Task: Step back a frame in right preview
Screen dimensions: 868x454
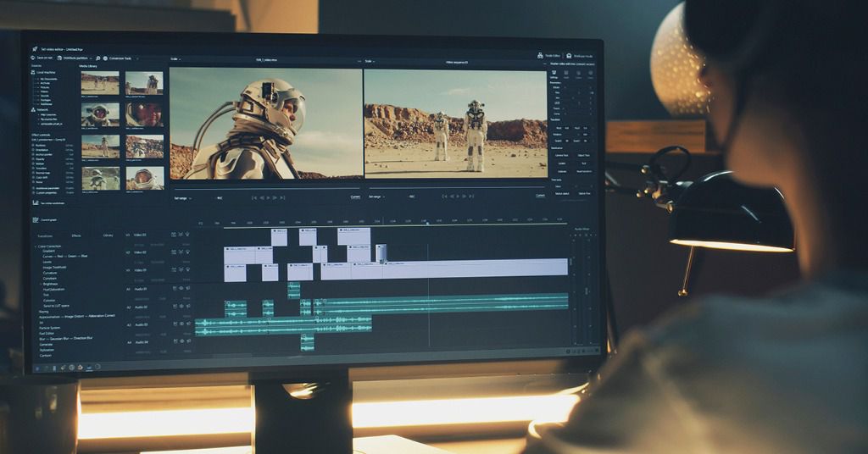Action: 451,197
